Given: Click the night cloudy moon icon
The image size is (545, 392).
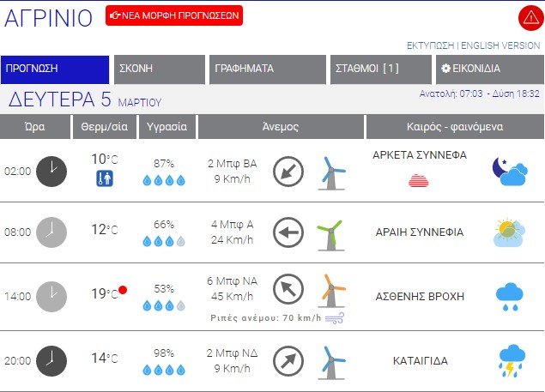Looking at the screenshot, I should (509, 171).
